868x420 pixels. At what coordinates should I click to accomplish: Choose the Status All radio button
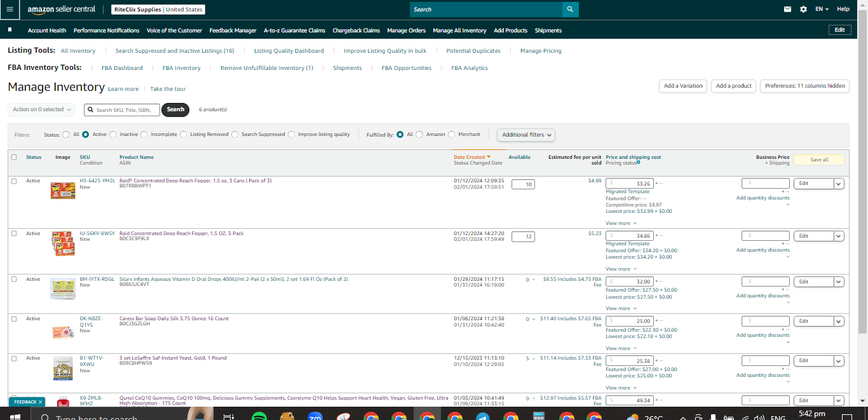66,135
